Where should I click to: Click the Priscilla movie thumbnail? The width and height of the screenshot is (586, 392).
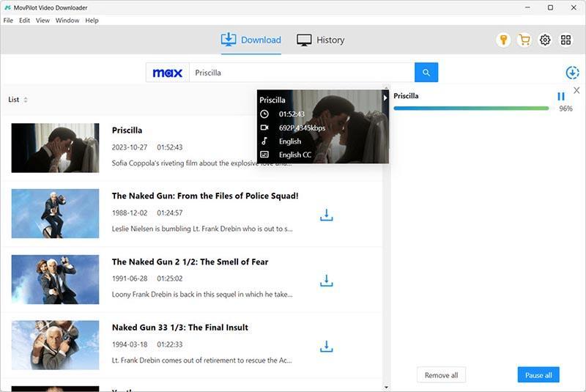[56, 148]
